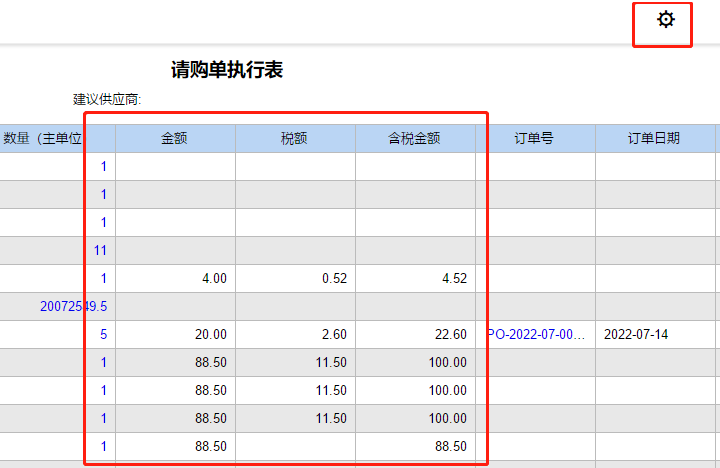Open purchase order link PO-2022-07-00...
The image size is (720, 468).
536,334
